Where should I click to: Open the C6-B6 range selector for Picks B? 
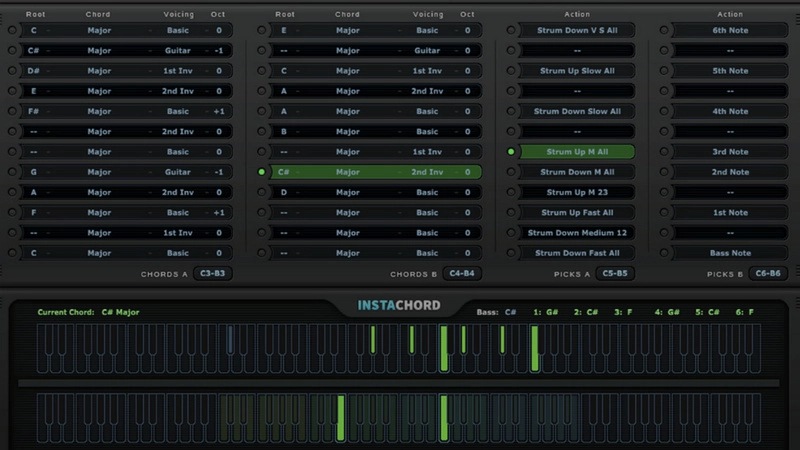768,273
